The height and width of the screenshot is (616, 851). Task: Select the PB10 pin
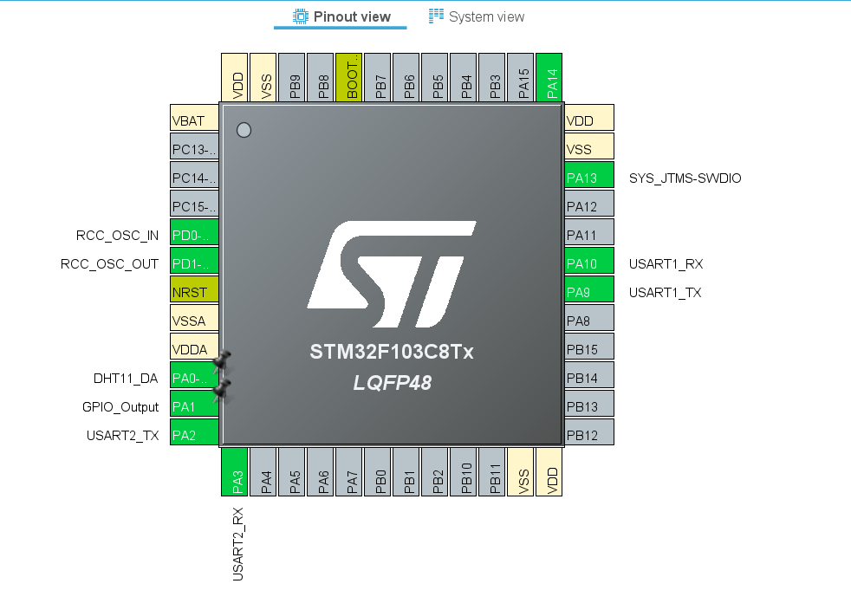coord(463,471)
